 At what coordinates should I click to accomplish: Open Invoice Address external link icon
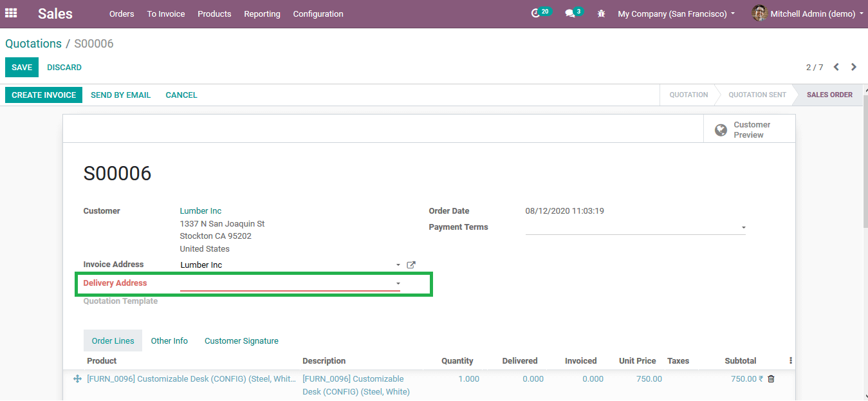coord(411,265)
